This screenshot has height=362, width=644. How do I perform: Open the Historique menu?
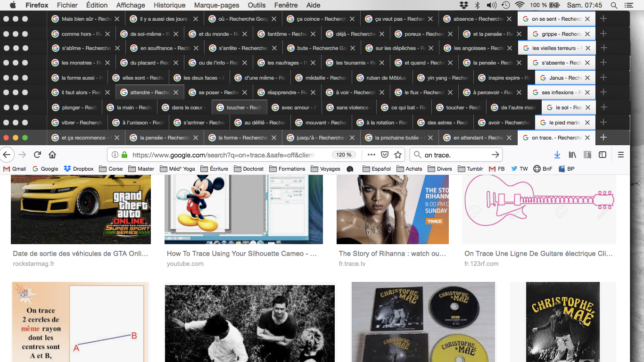[170, 5]
